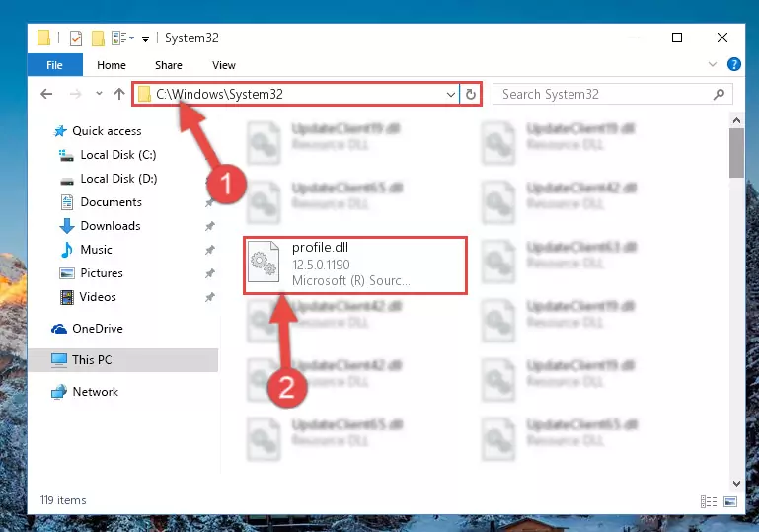The image size is (759, 532).
Task: Click the folder icon in the title bar
Action: 43,38
